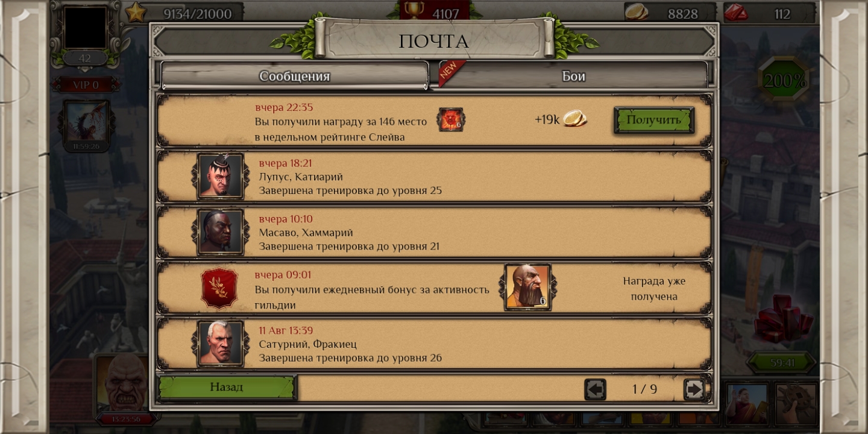Tap the green 200% bonus badge

tap(784, 81)
